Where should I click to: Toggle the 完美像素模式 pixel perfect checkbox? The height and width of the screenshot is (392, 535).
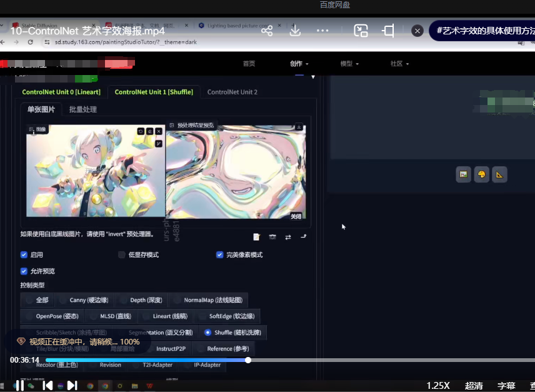click(220, 254)
